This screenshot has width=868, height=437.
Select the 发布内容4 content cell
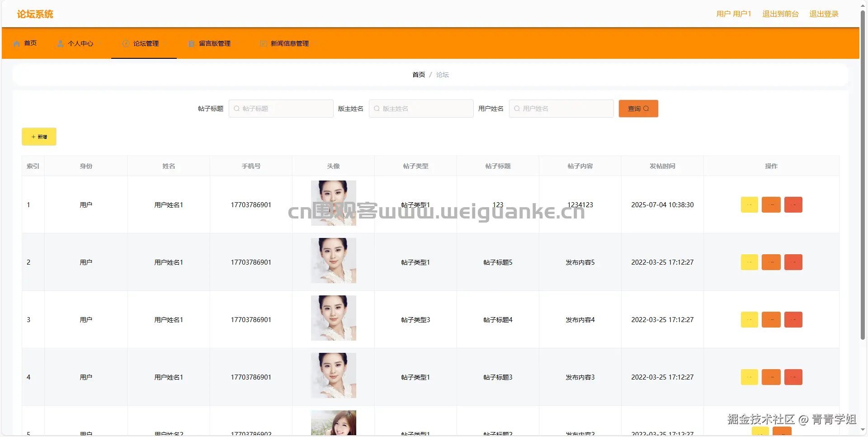pyautogui.click(x=580, y=320)
